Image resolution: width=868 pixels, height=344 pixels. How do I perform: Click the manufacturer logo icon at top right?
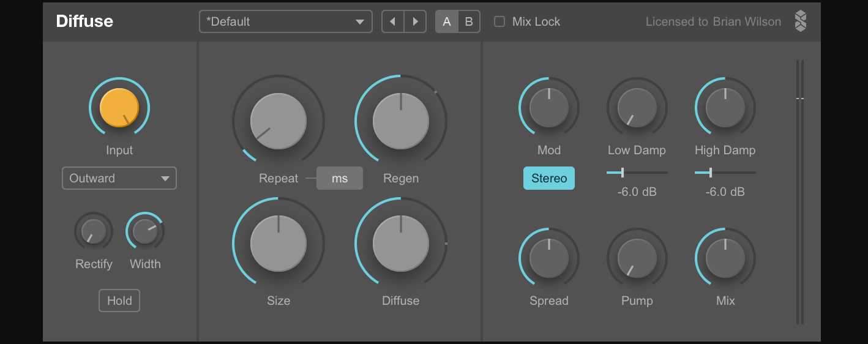pyautogui.click(x=800, y=21)
